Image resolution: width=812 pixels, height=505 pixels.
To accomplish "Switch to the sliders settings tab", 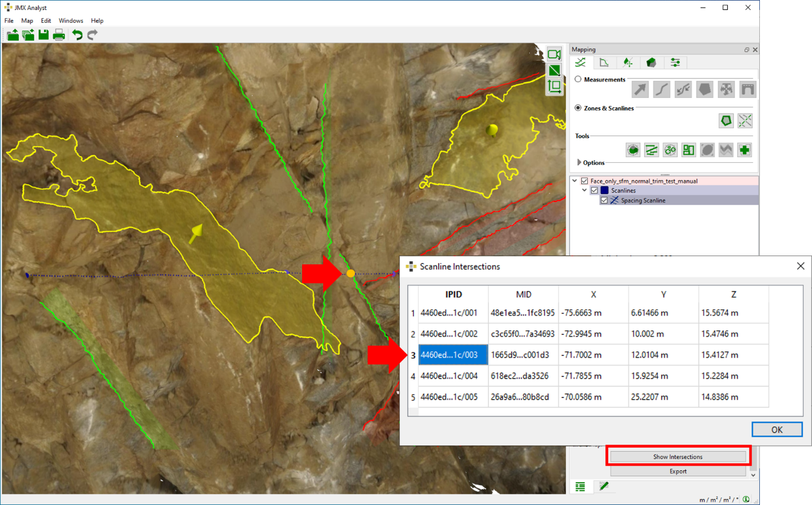I will (x=675, y=62).
